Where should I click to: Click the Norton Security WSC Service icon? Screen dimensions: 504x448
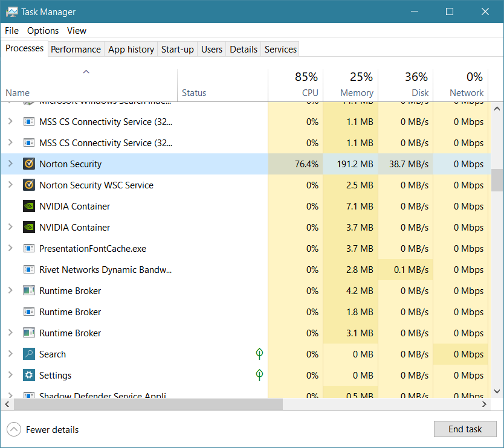28,185
